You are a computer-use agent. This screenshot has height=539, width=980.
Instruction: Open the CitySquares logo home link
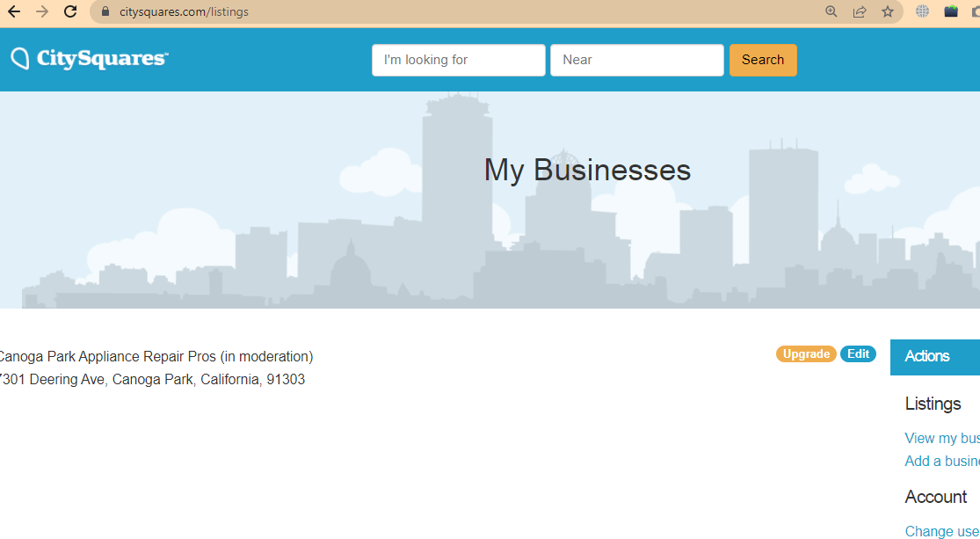pos(90,59)
